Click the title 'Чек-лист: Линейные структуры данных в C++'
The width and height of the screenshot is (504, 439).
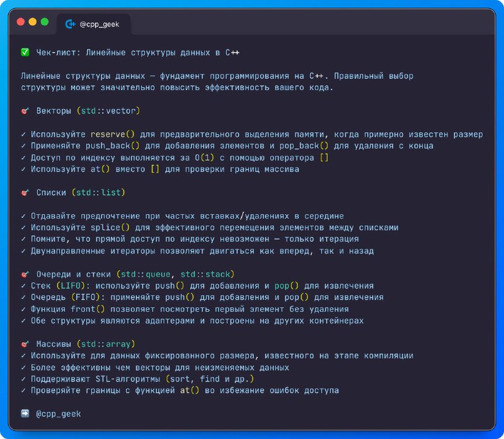point(137,52)
